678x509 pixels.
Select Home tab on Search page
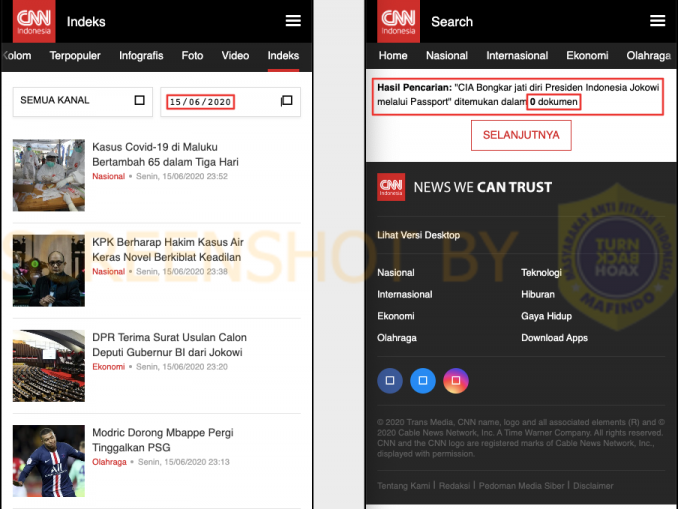click(393, 56)
